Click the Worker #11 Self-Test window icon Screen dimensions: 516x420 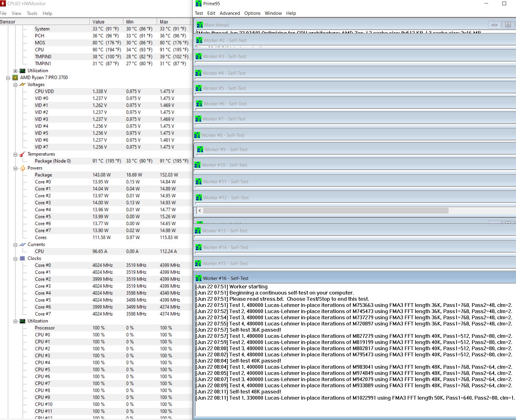coord(198,182)
